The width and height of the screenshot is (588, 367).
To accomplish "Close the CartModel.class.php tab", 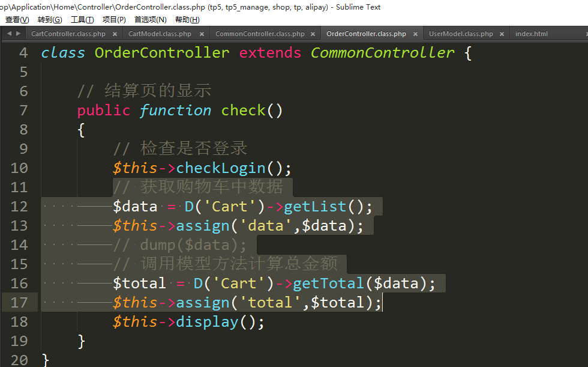I will tap(201, 34).
